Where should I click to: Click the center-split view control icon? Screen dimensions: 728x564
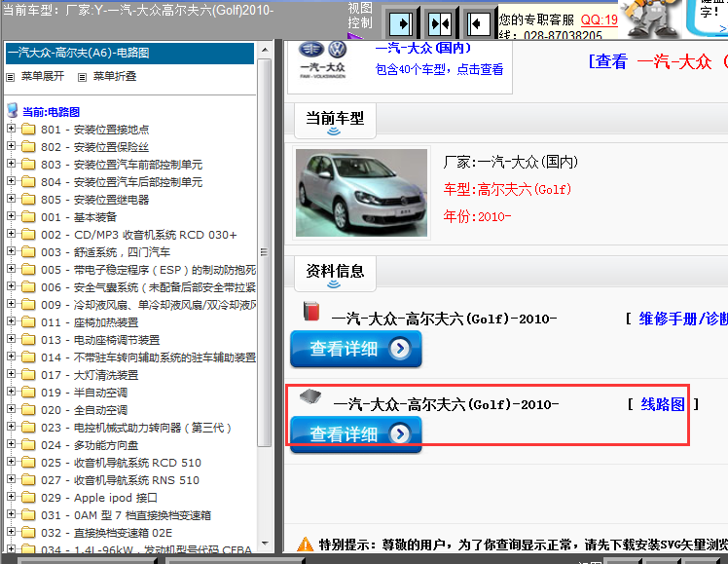coord(439,22)
